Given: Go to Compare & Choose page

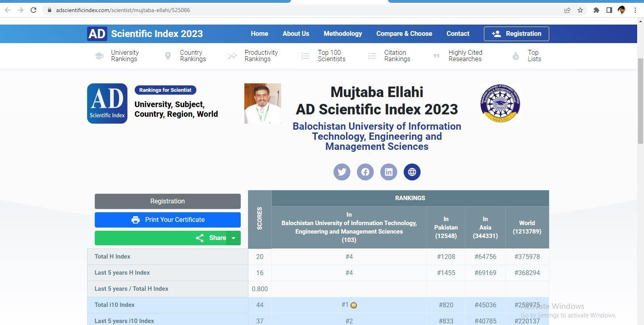Looking at the screenshot, I should tap(404, 34).
